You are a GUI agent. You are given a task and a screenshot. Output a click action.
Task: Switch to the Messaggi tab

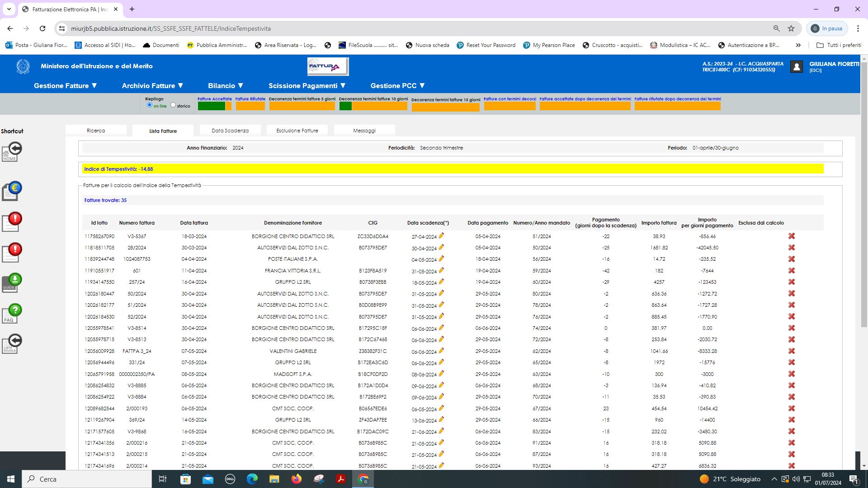pyautogui.click(x=364, y=131)
